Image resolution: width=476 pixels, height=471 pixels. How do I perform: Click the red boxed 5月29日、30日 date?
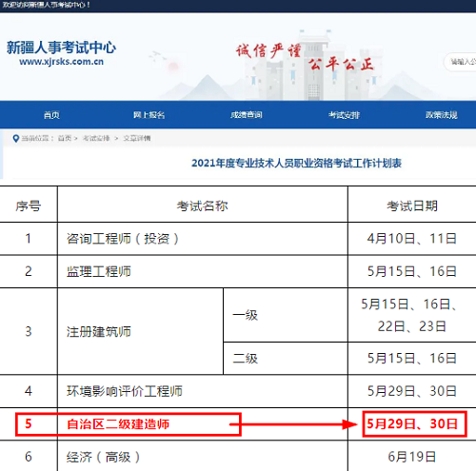(x=412, y=423)
